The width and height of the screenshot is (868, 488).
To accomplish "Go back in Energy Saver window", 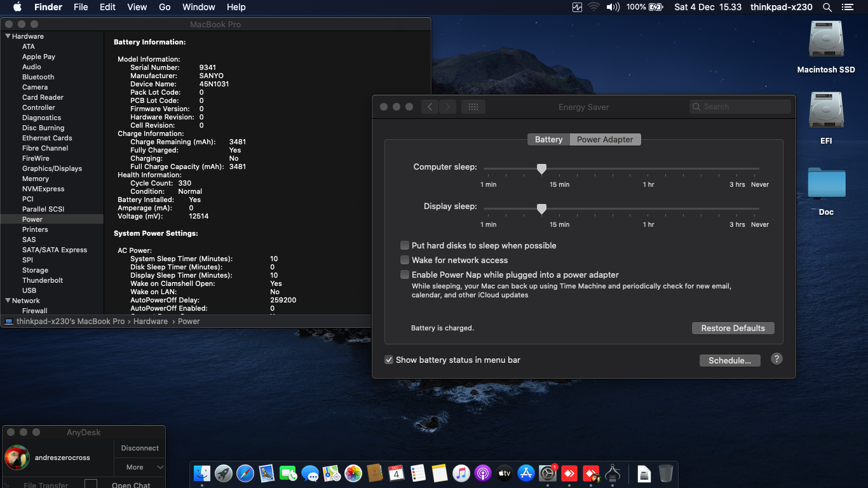I will (430, 107).
